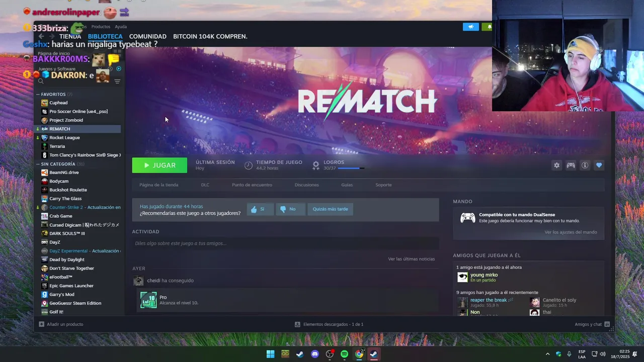
Task: Click the announcements megaphone icon
Action: [x=471, y=27]
